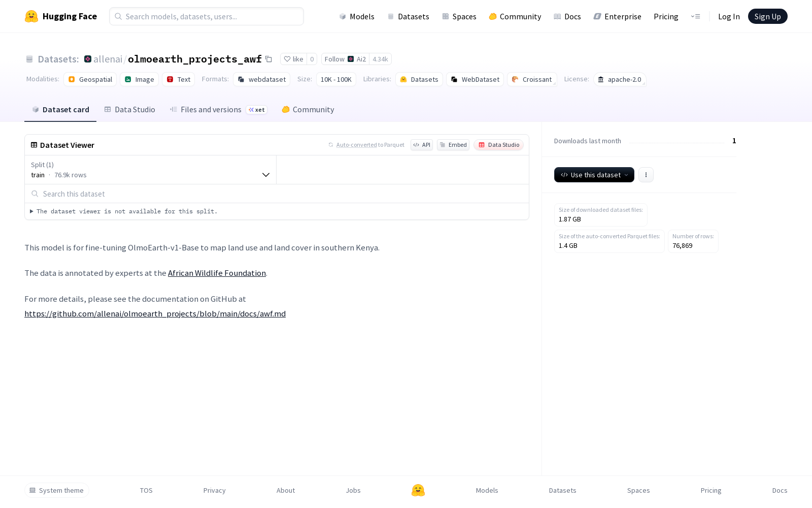Click the Downloads last month label

(587, 141)
